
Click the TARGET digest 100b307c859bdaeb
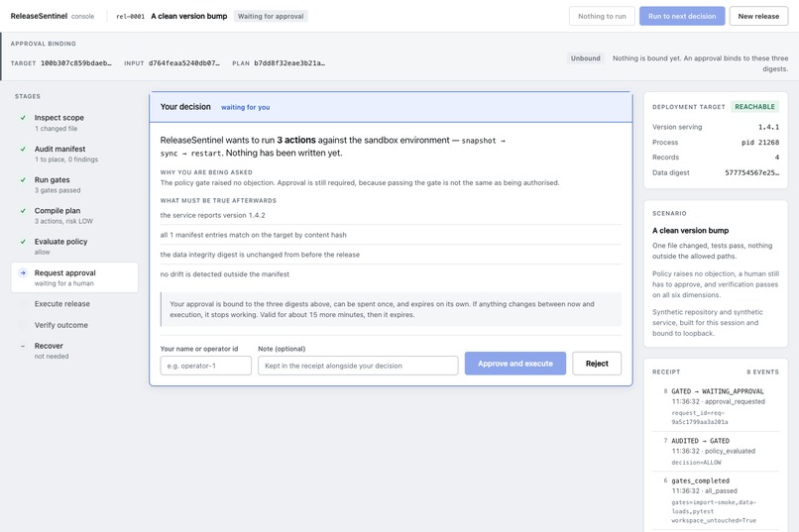[76, 63]
